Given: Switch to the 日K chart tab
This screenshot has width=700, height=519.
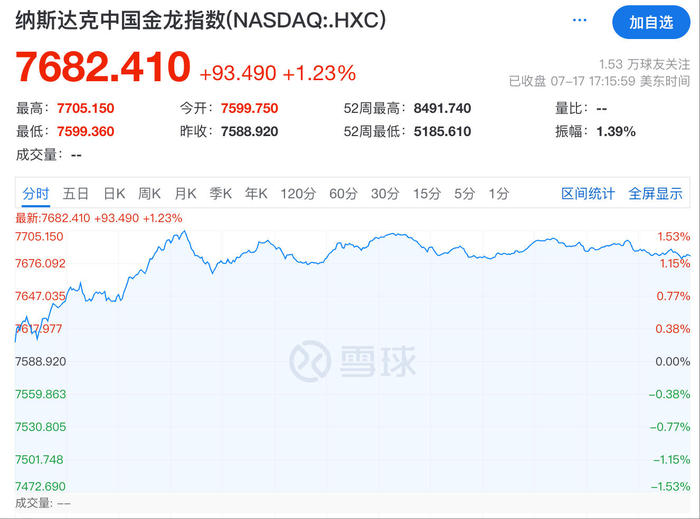Looking at the screenshot, I should pos(114,194).
